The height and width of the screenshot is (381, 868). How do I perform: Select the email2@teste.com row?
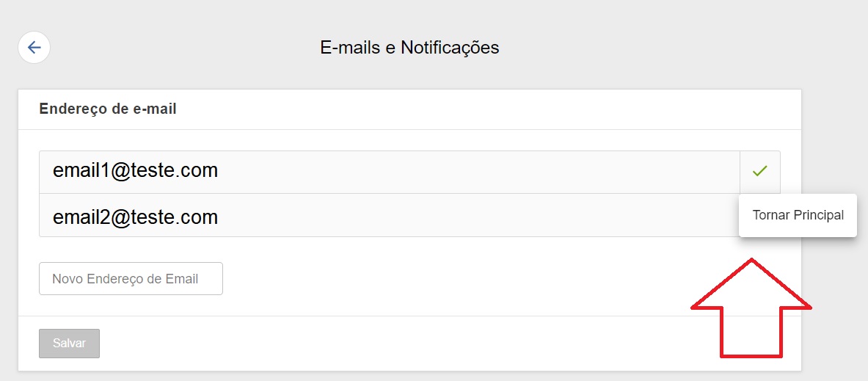[389, 216]
